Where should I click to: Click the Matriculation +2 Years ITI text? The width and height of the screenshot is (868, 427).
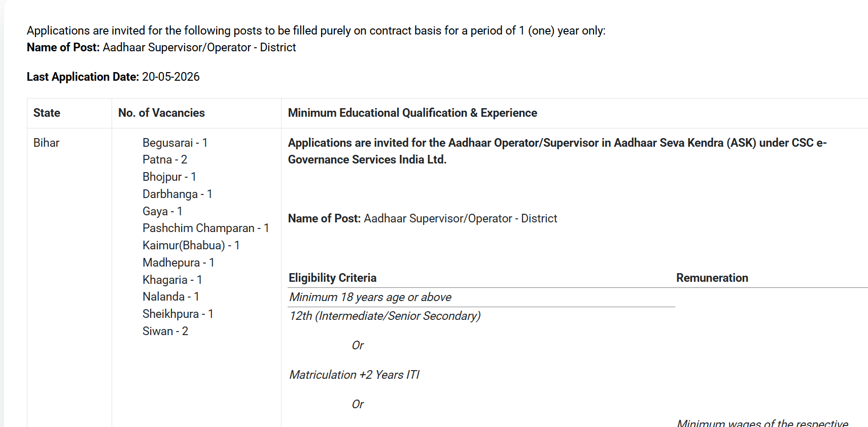355,375
